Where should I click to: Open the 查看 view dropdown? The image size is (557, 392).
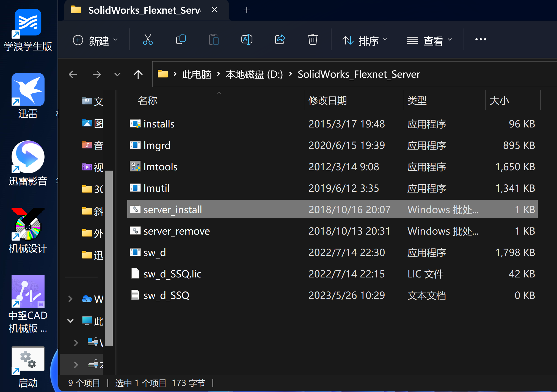429,41
